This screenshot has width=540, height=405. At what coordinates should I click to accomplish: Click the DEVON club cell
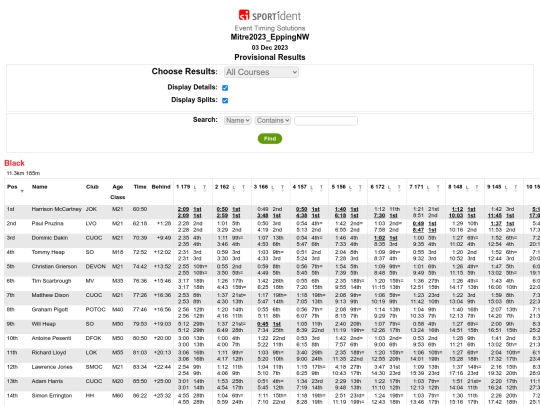point(95,267)
